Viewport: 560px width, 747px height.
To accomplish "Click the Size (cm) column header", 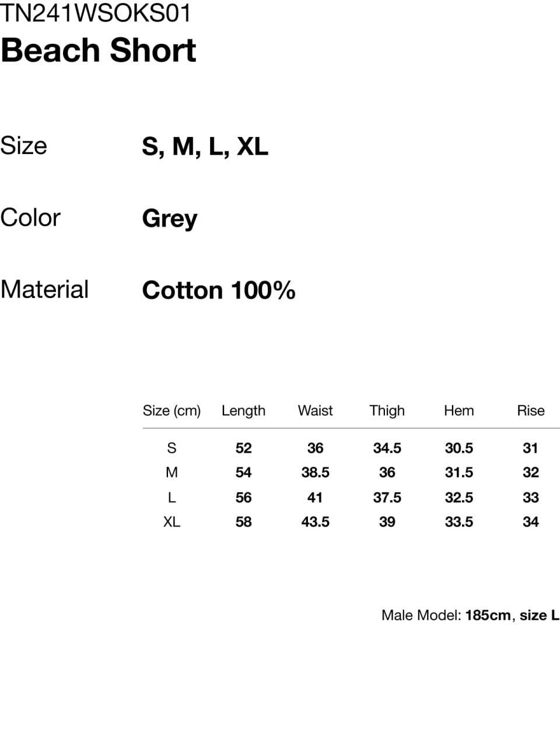I will (x=171, y=411).
